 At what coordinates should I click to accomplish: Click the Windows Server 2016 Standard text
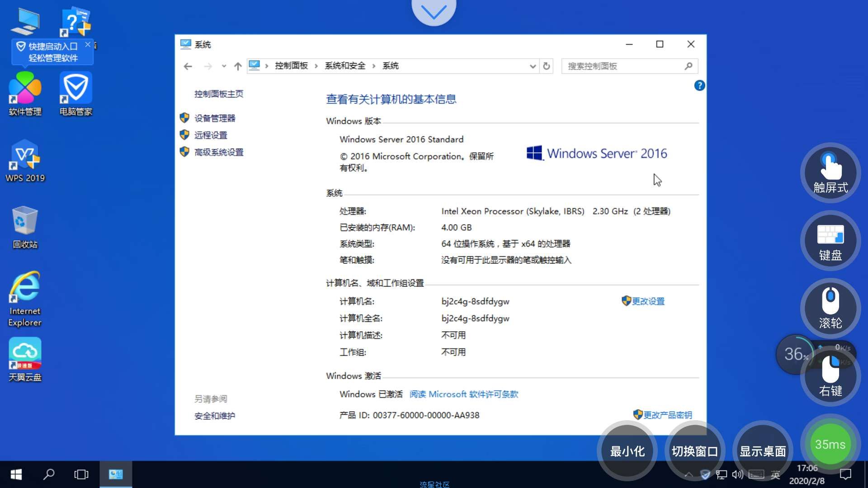click(401, 140)
